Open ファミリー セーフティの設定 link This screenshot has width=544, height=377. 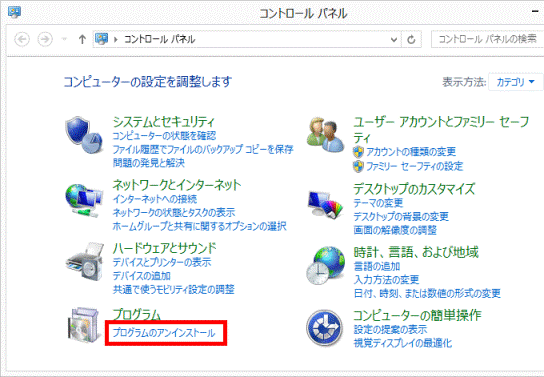click(415, 166)
